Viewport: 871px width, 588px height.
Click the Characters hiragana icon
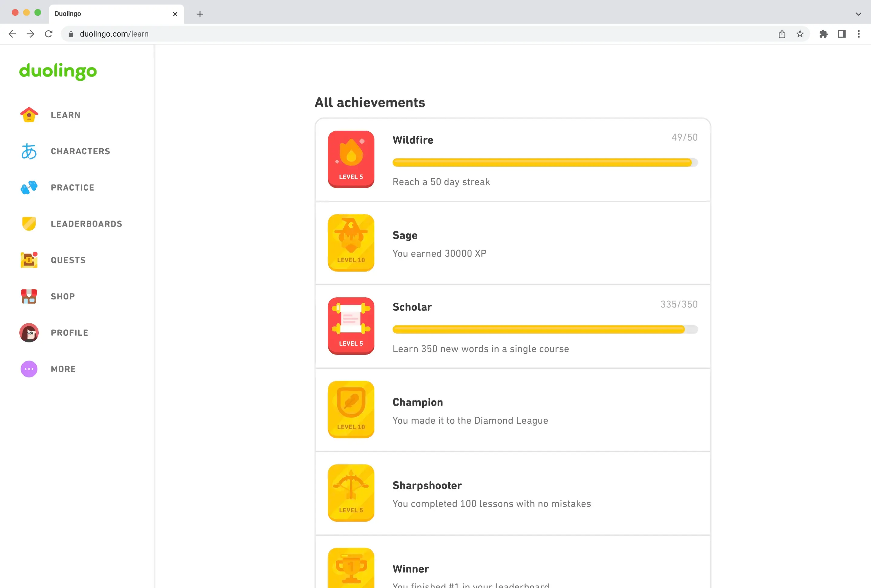coord(29,151)
